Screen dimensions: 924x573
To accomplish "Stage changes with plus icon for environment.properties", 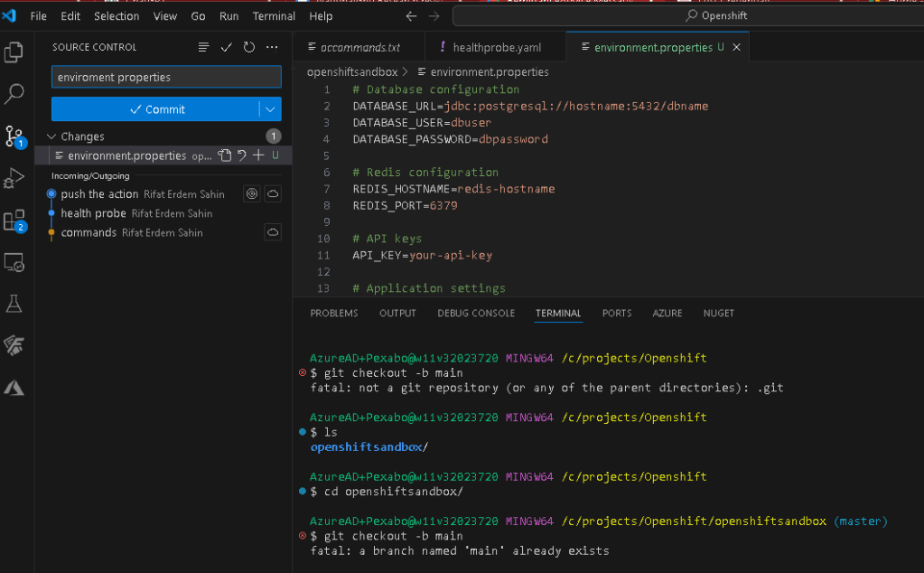I will 258,155.
